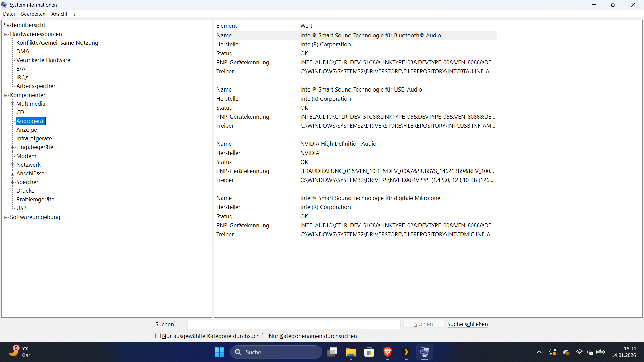Open the Datei menu
644x362 pixels.
click(x=9, y=14)
